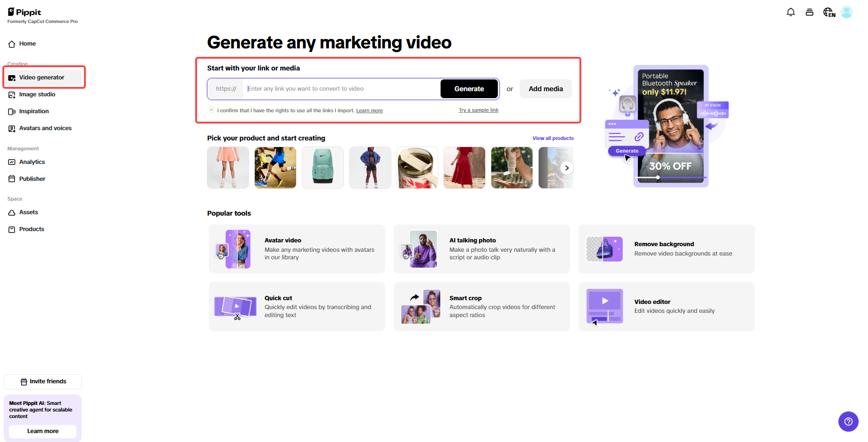Open notifications via the bell icon
Image resolution: width=868 pixels, height=442 pixels.
coord(791,12)
